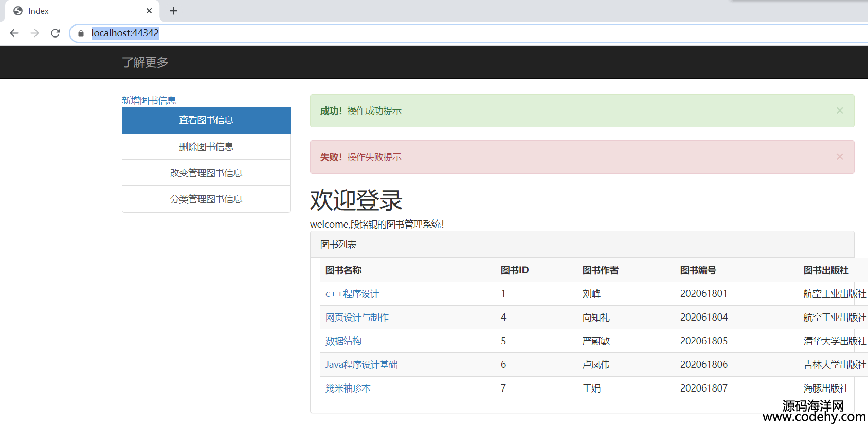Click the browser forward arrow

point(34,33)
